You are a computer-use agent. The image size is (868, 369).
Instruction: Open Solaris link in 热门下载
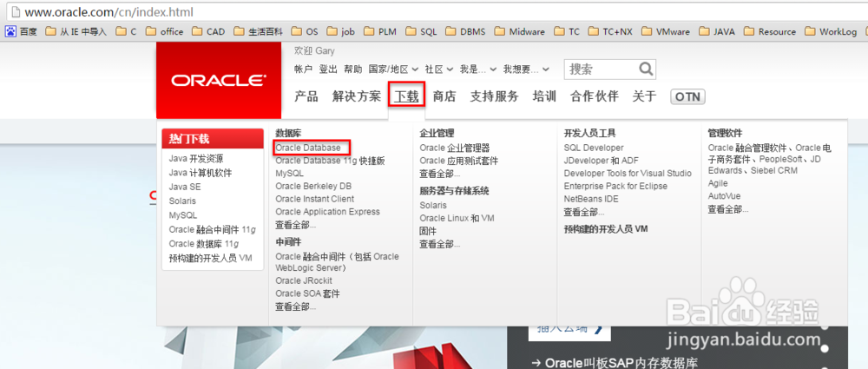(x=182, y=201)
